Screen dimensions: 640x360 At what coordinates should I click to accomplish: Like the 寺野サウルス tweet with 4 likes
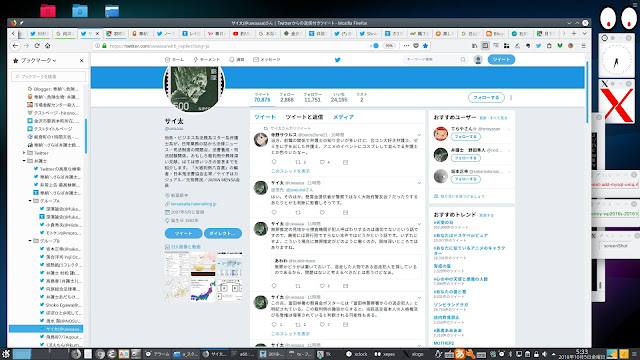pyautogui.click(x=322, y=162)
